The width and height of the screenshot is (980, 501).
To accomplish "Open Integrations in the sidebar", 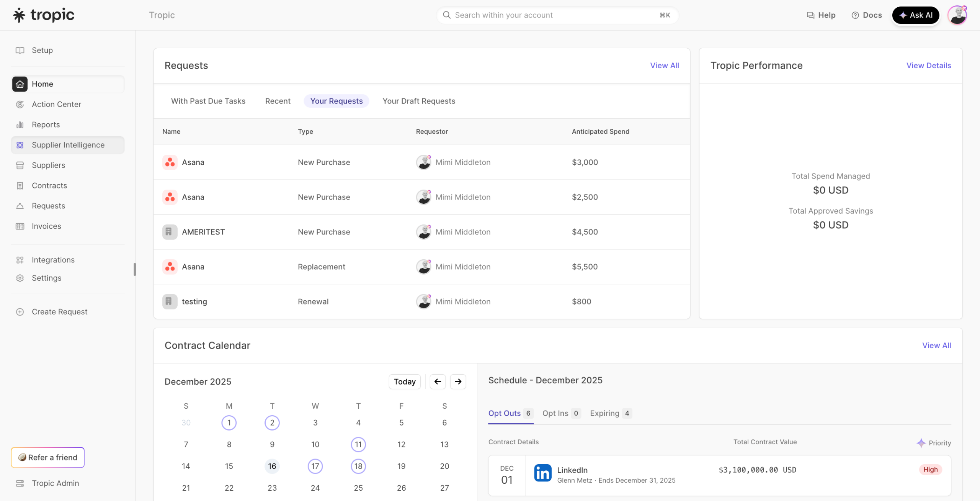I will [x=53, y=260].
